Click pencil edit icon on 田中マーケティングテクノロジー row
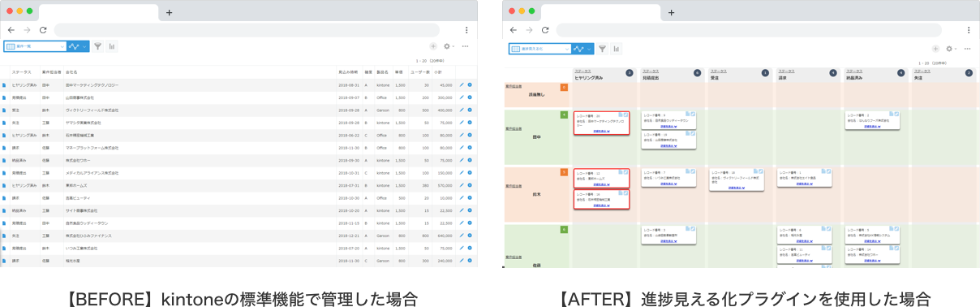Screen dimensions: 980x307 (x=462, y=84)
